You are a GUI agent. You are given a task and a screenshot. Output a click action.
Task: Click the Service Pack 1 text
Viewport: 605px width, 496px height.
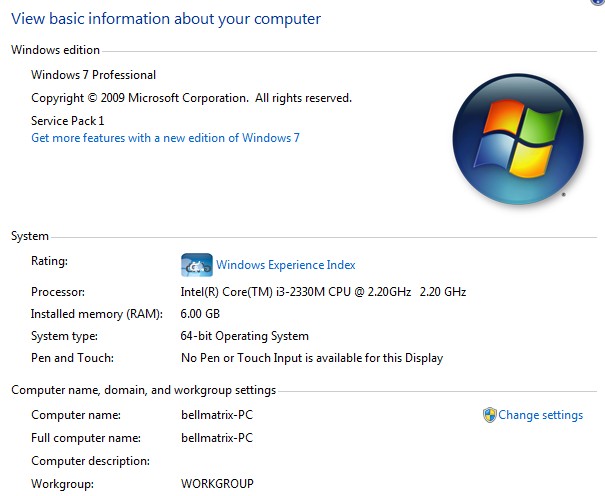coord(72,120)
